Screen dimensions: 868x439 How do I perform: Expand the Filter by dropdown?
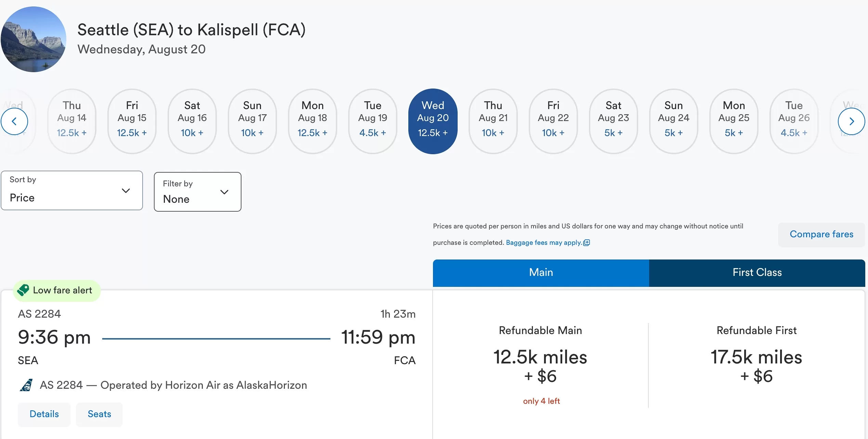point(197,192)
